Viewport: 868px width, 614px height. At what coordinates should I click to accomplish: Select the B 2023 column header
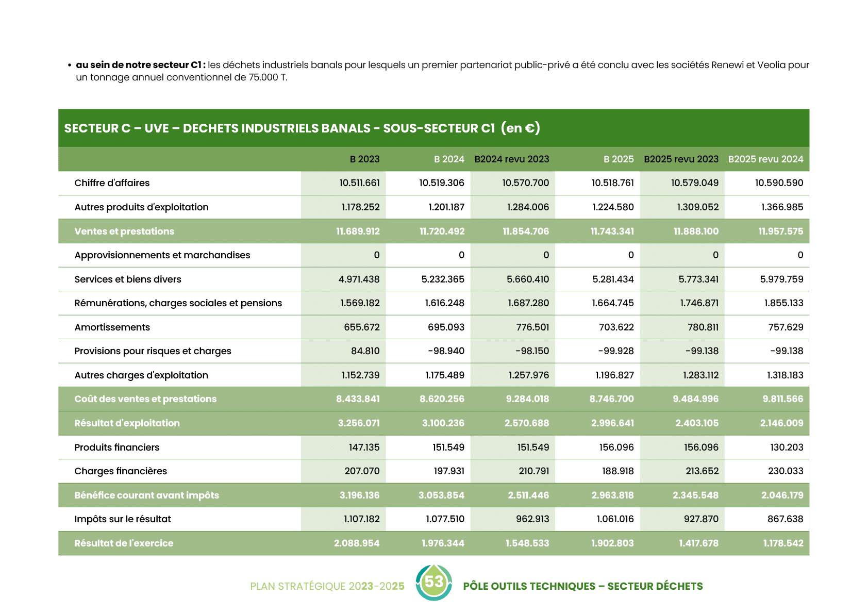point(364,159)
